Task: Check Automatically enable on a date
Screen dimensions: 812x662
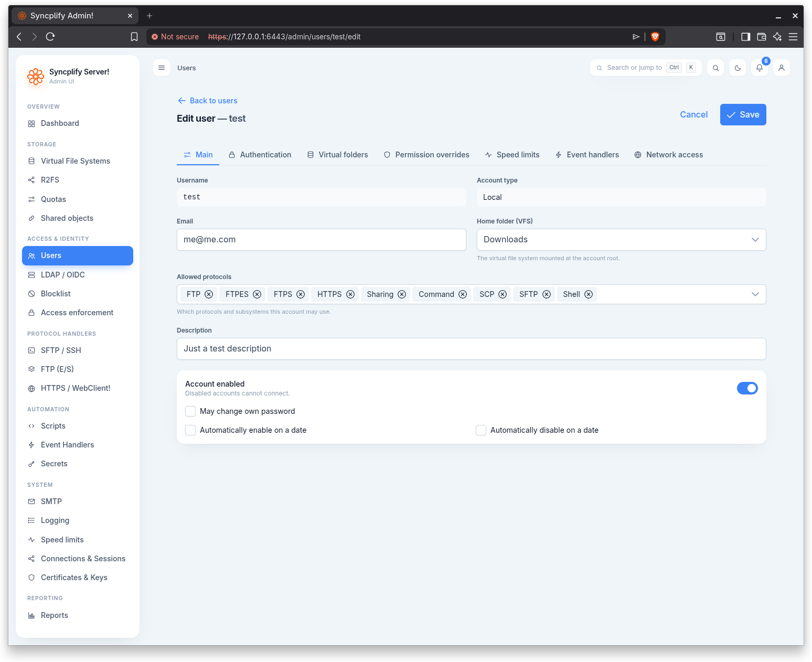Action: (x=190, y=430)
